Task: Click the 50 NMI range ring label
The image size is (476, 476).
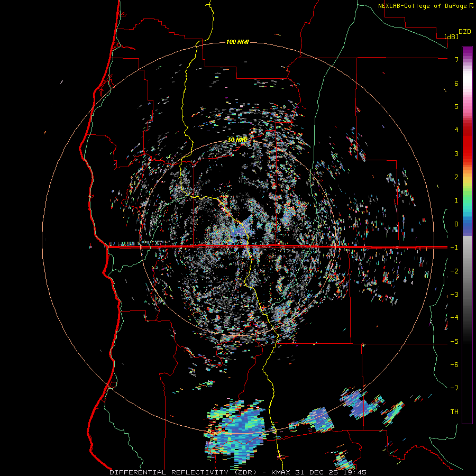Action: 237,140
